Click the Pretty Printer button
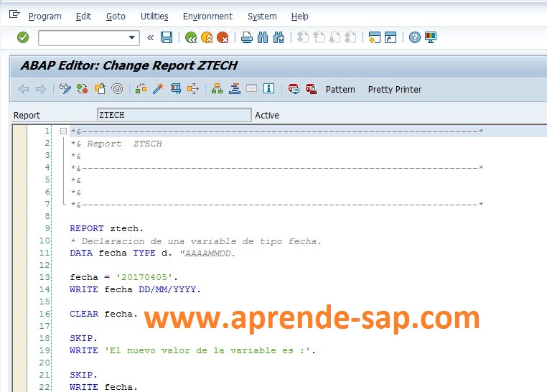547x392 pixels. [395, 89]
